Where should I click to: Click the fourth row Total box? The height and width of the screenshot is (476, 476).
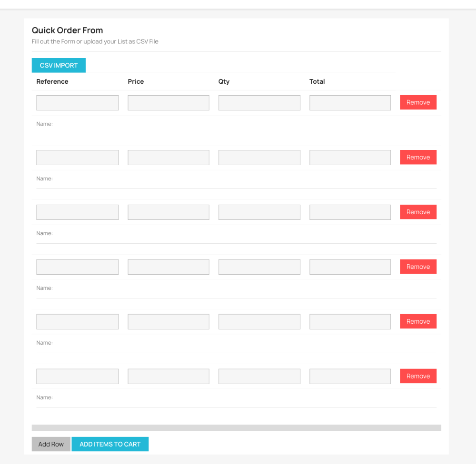coord(350,267)
